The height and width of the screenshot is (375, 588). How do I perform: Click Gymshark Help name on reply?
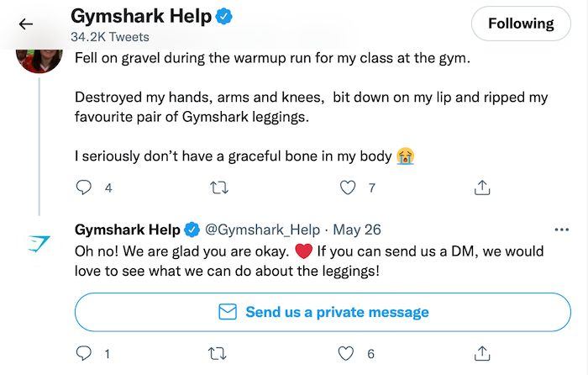(127, 230)
